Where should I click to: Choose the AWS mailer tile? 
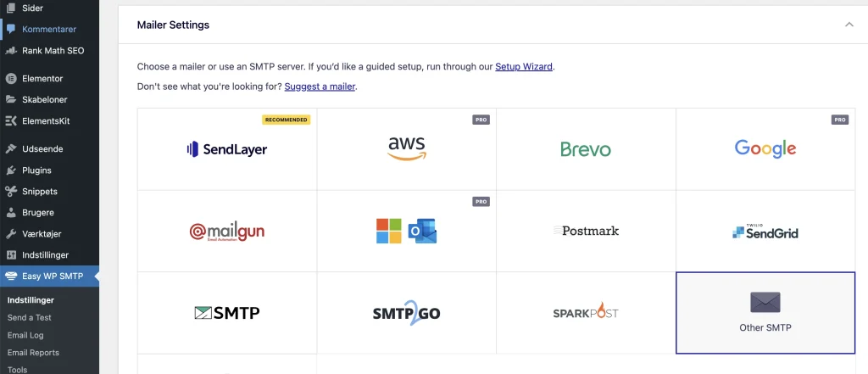pos(407,149)
